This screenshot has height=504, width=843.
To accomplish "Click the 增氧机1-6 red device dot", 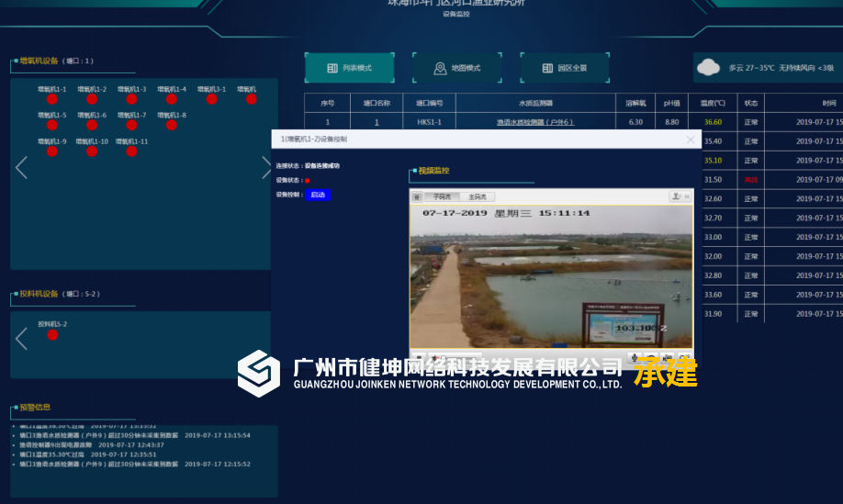I will point(92,125).
